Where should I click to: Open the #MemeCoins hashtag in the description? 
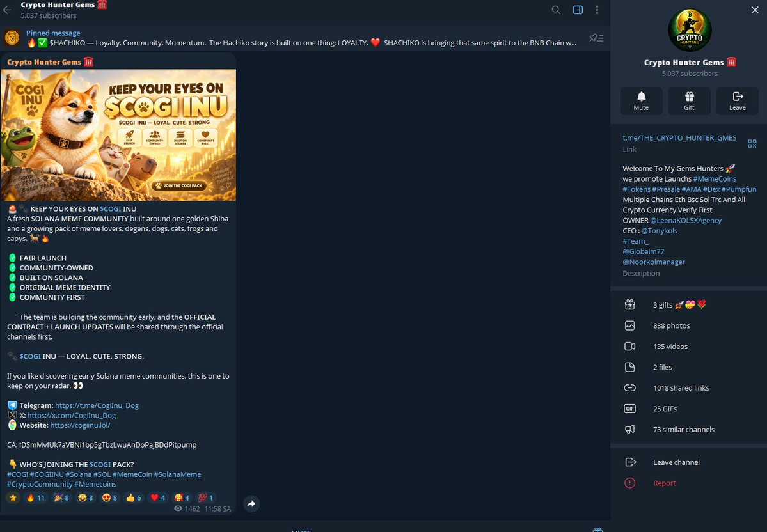[x=714, y=179]
